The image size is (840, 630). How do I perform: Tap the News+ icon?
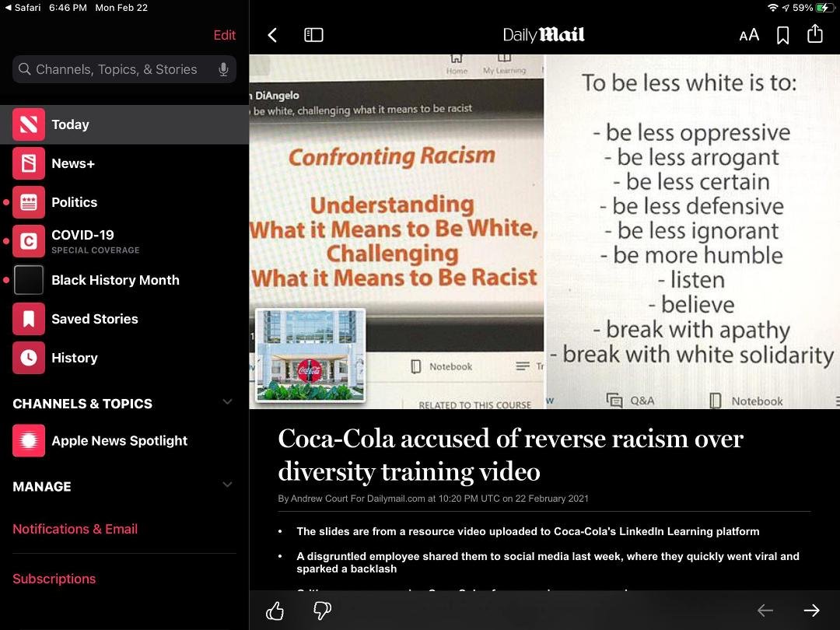coord(29,163)
